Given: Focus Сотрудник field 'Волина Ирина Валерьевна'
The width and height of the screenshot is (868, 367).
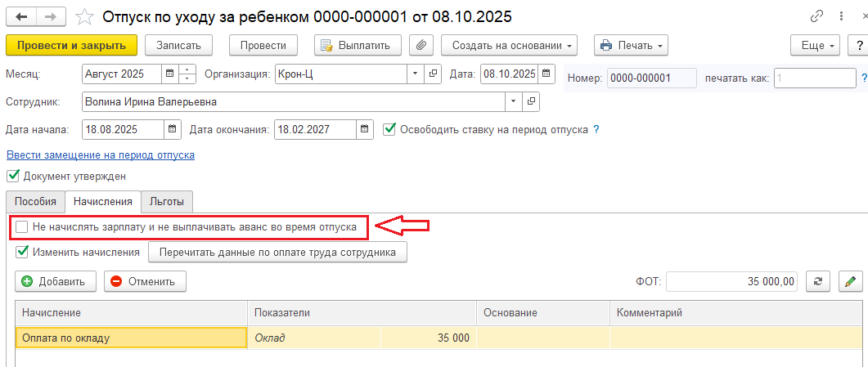Looking at the screenshot, I should [x=294, y=101].
